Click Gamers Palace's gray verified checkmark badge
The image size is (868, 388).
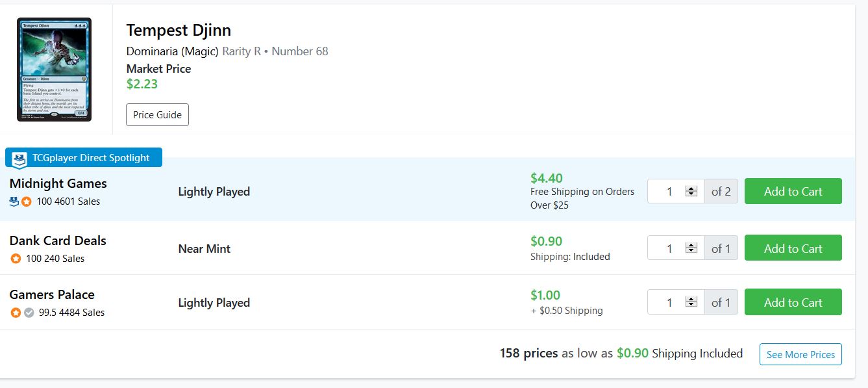tap(29, 313)
